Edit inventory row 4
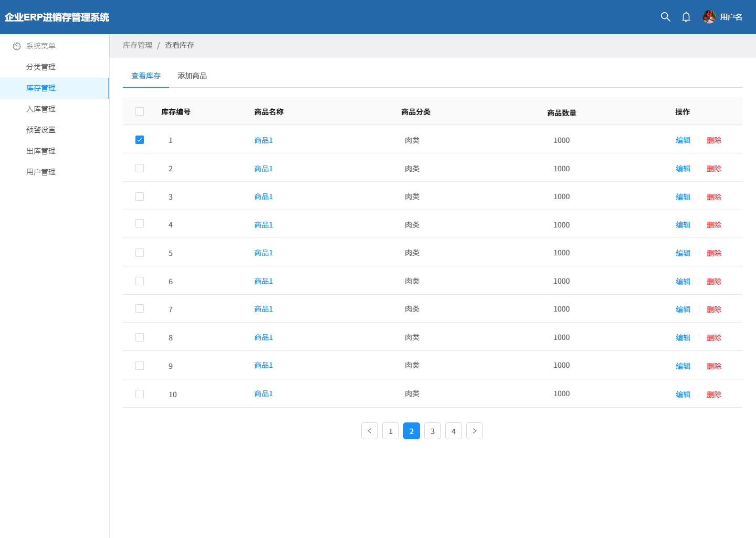 coord(683,225)
